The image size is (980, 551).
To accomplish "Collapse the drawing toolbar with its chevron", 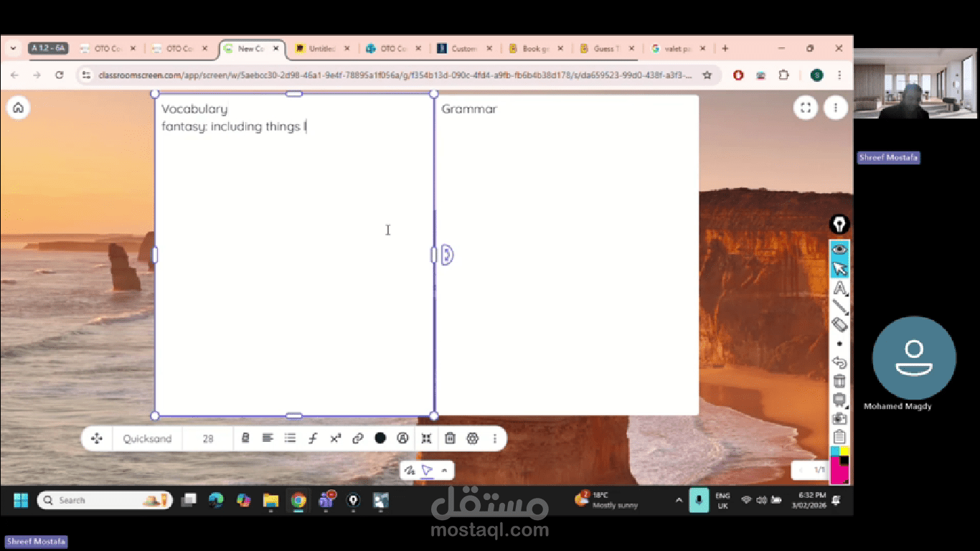I will tap(444, 470).
